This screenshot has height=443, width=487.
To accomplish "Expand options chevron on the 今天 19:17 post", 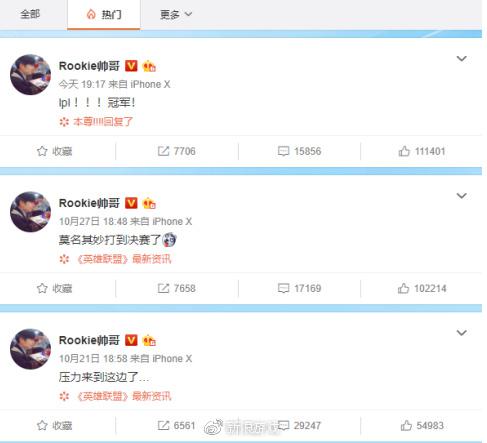I will (461, 59).
